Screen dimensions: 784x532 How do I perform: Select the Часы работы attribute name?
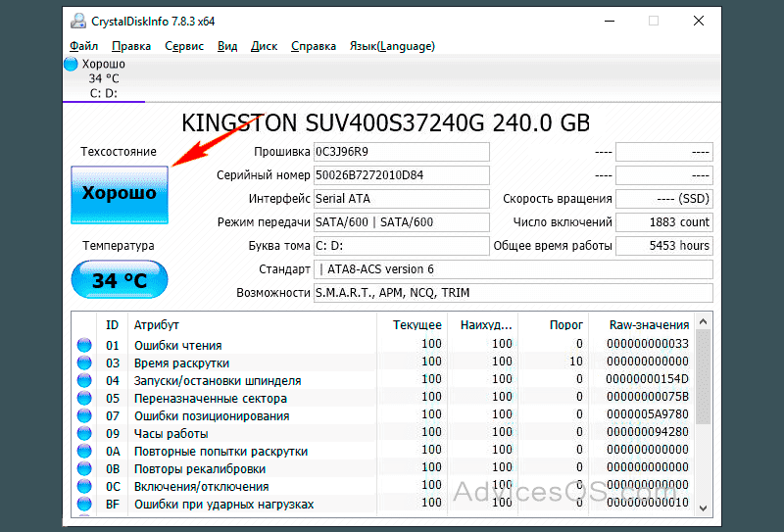[x=171, y=433]
